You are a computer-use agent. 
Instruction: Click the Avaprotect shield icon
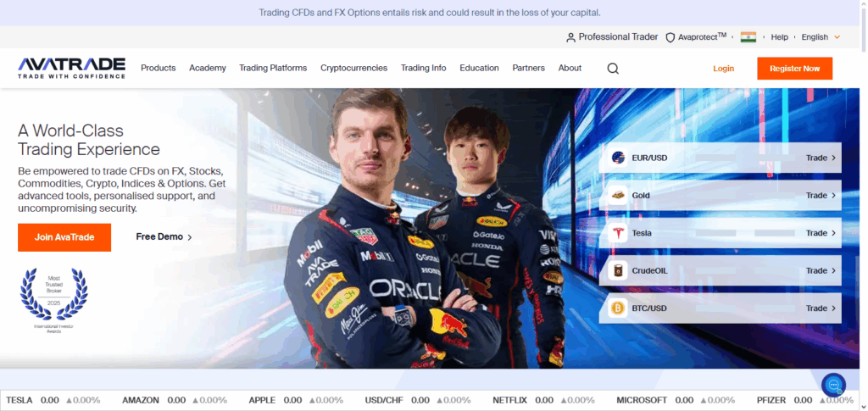670,37
